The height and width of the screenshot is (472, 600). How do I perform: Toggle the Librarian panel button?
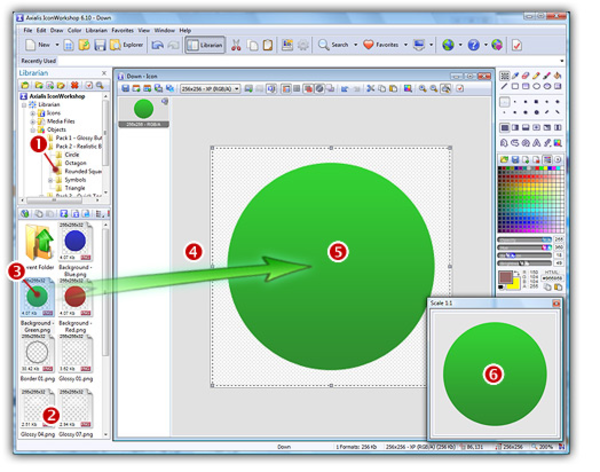(205, 45)
